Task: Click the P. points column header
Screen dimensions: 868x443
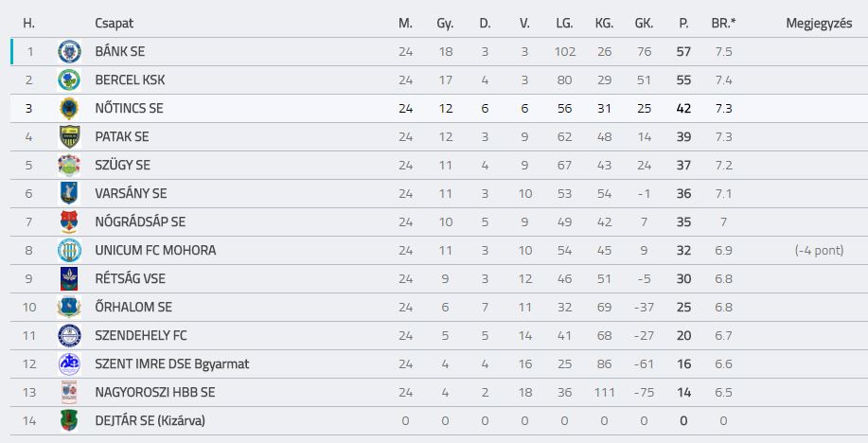Action: pyautogui.click(x=683, y=24)
